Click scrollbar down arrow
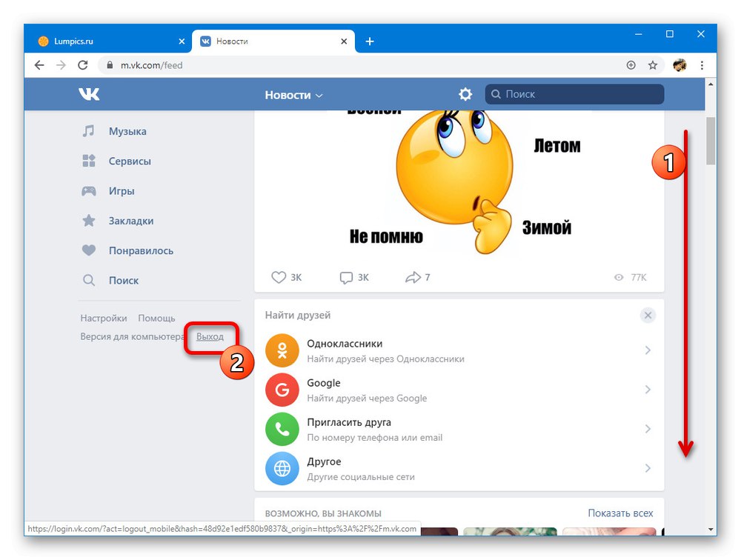This screenshot has width=741, height=560. (x=711, y=530)
